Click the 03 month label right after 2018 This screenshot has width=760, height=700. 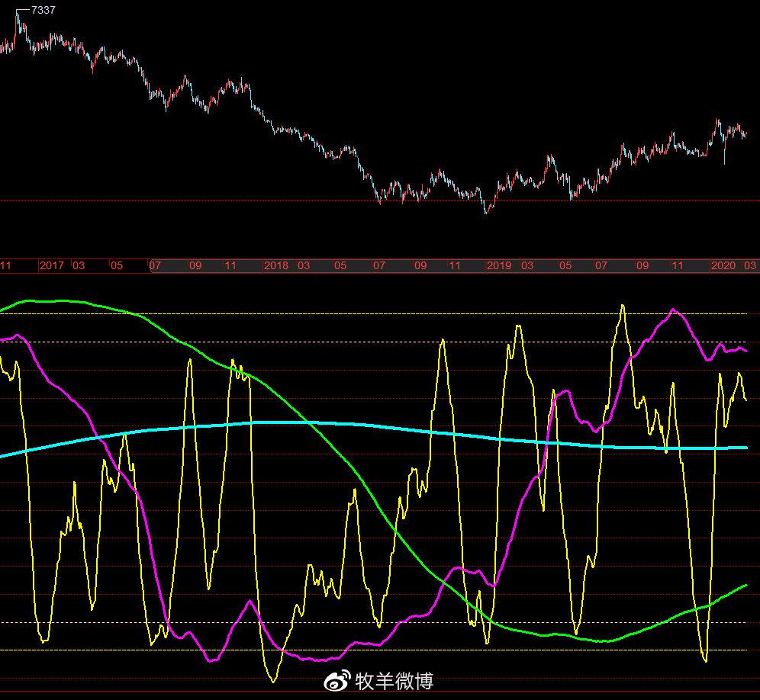click(x=304, y=265)
